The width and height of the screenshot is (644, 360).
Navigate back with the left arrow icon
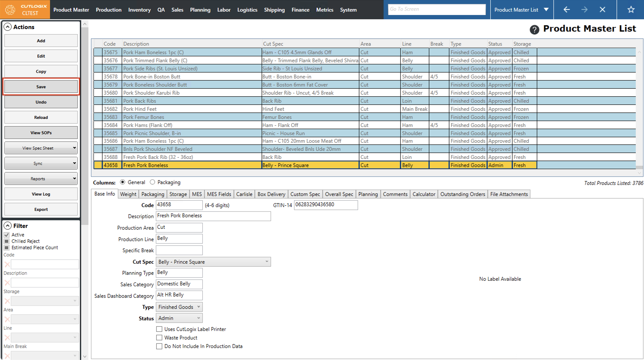[567, 10]
